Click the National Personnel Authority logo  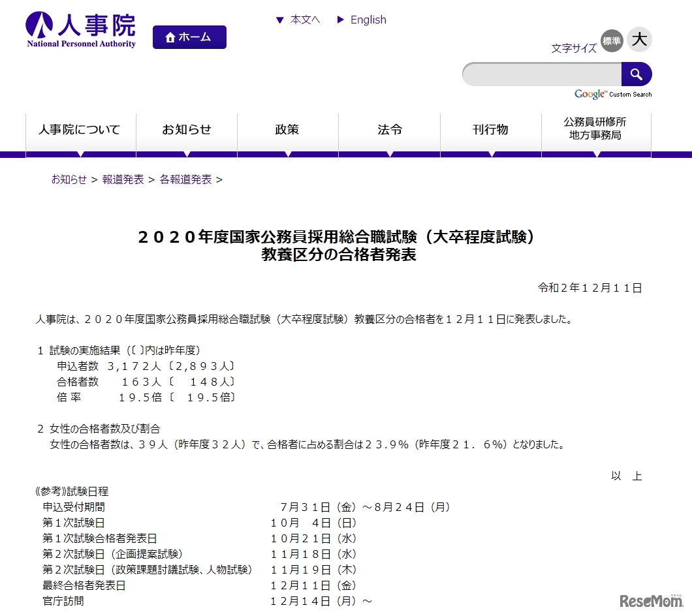click(81, 30)
